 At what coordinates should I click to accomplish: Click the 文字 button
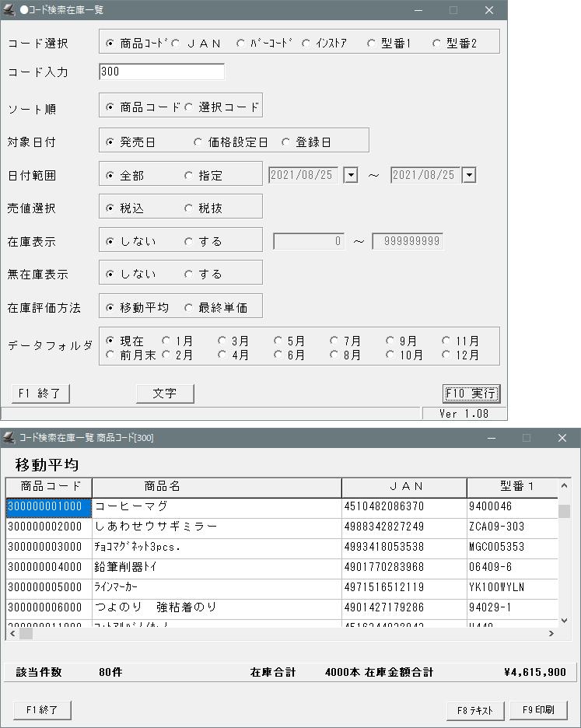pyautogui.click(x=165, y=394)
